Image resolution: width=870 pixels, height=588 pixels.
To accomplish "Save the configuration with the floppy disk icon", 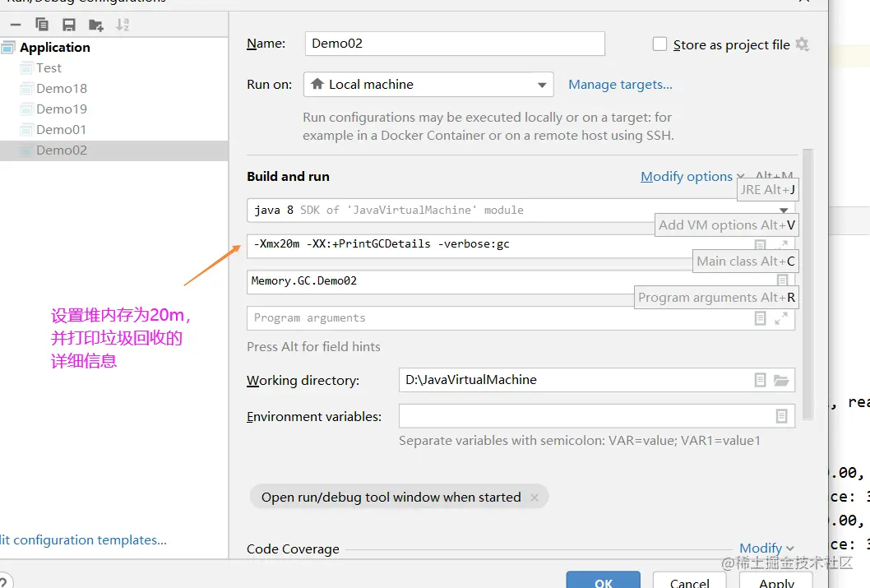I will point(69,25).
